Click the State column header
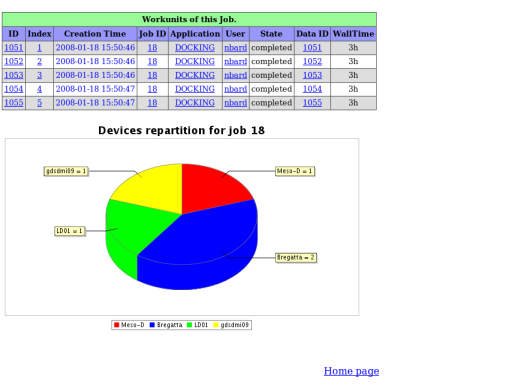Viewport: 530px width, 386px height. (271, 34)
